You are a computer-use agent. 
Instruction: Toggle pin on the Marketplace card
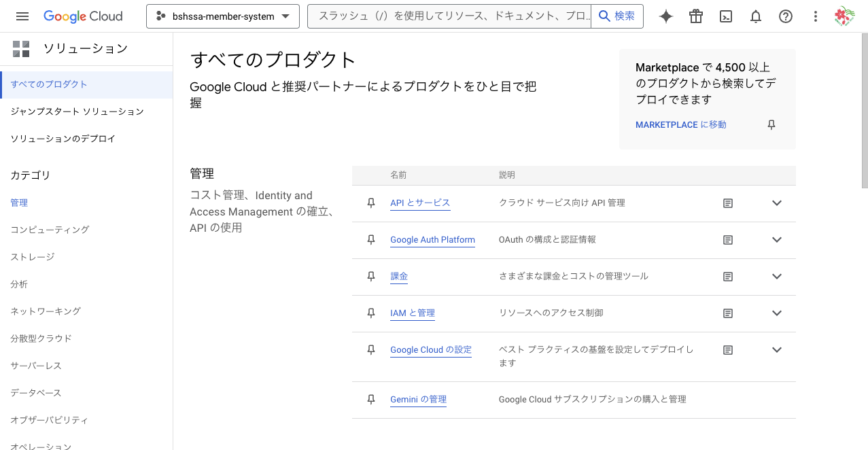[x=771, y=125]
